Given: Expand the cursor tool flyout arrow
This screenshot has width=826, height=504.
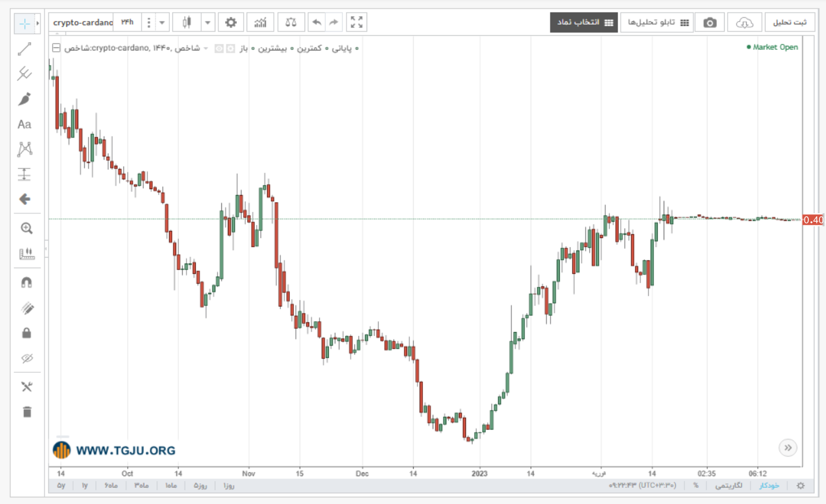Looking at the screenshot, I should 37,23.
